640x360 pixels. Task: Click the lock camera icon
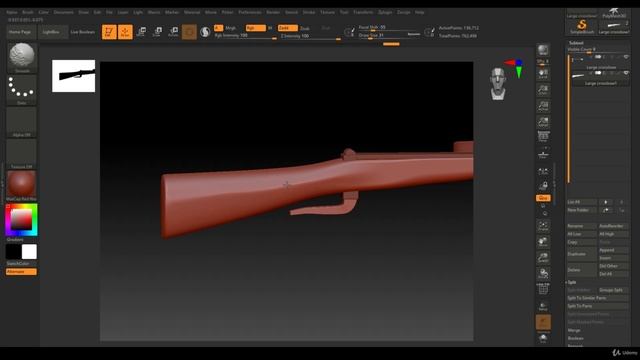point(543,186)
